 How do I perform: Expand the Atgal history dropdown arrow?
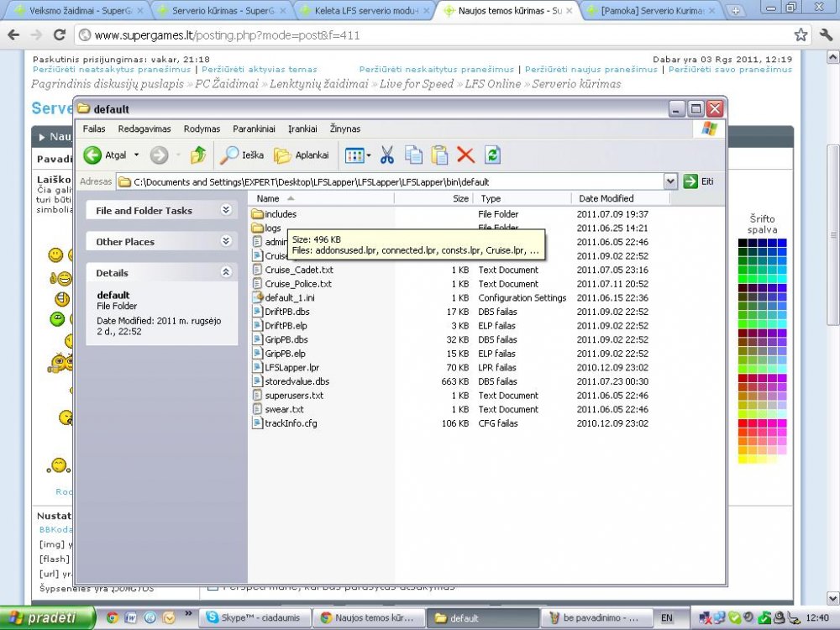136,155
